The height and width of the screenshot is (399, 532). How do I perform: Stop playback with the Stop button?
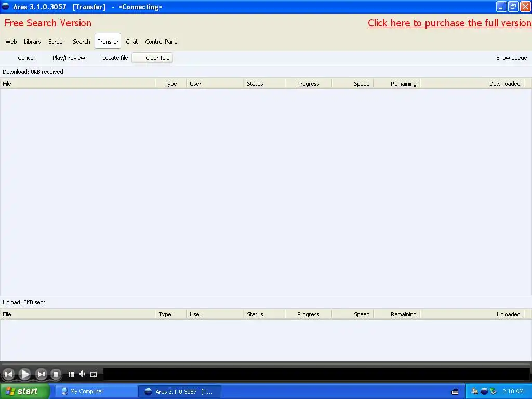56,374
